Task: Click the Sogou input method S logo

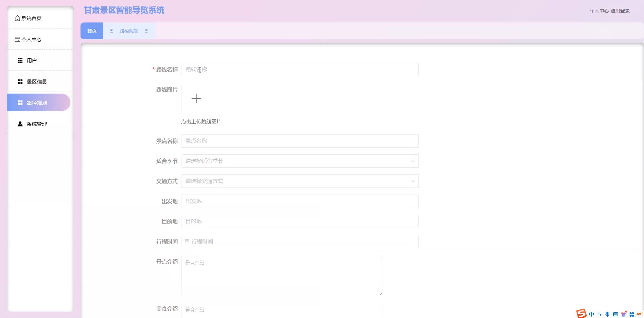Action: (x=581, y=313)
